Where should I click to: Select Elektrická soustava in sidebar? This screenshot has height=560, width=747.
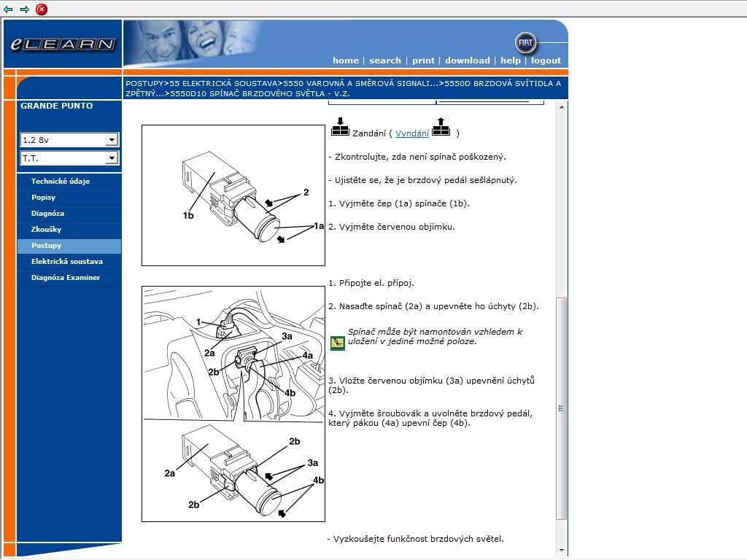(x=66, y=262)
